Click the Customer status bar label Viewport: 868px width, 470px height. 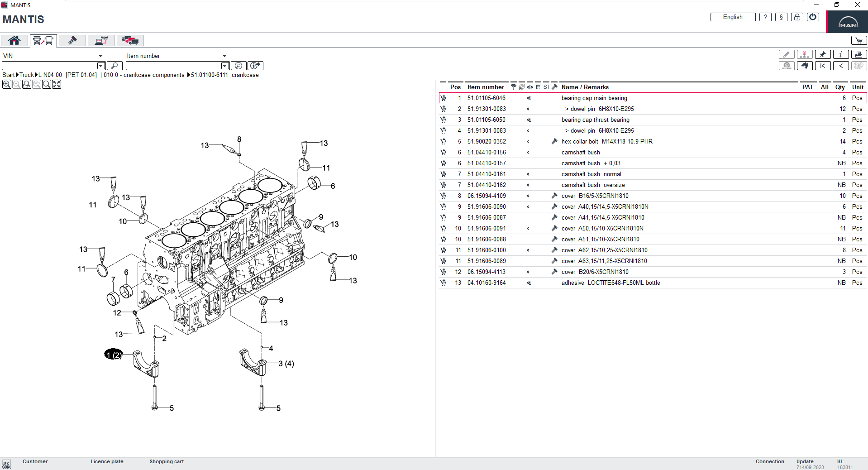(35, 462)
